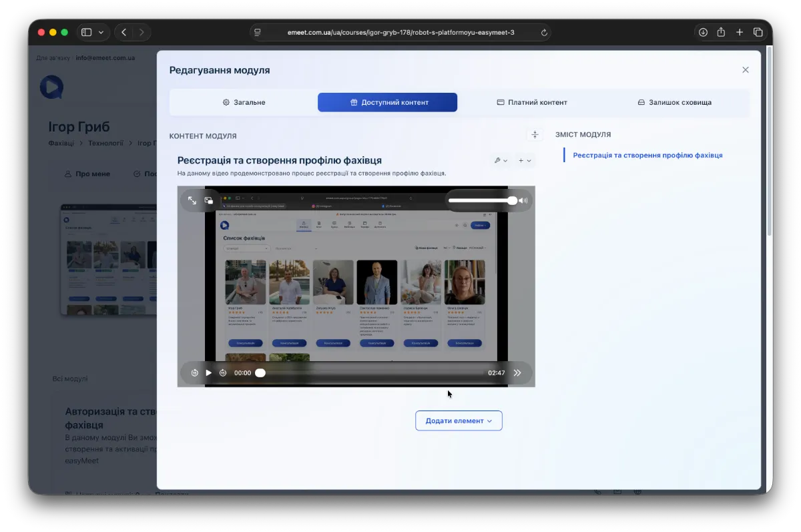Skip forward 15 seconds in video
The width and height of the screenshot is (801, 532).
223,373
